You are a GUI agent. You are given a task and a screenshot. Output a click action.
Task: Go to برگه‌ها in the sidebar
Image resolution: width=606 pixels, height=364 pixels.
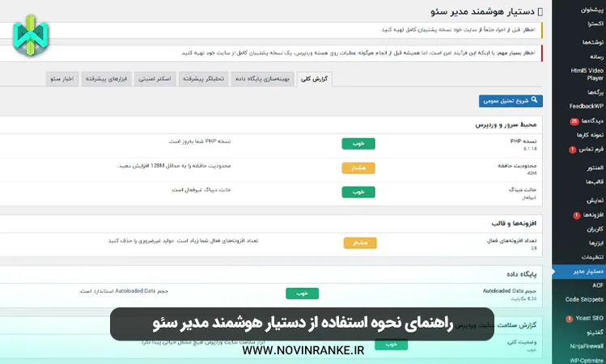[x=595, y=92]
